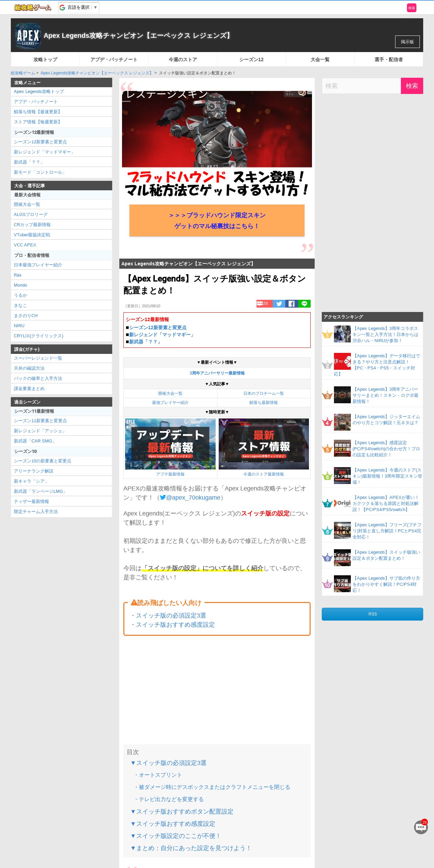Click the 総攻略ゲーム breadcrumb link
The image size is (434, 868).
pos(23,73)
